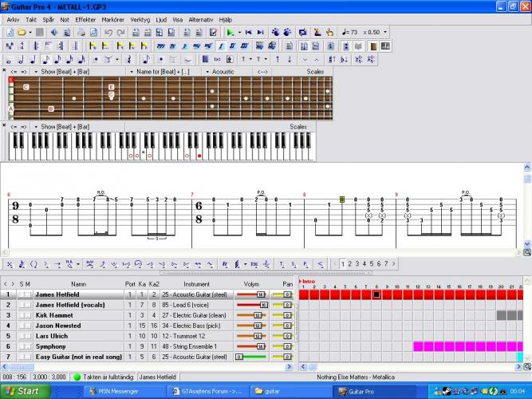Viewport: 532px width, 399px height.
Task: Click Scales button on keyboard panel
Action: click(298, 126)
